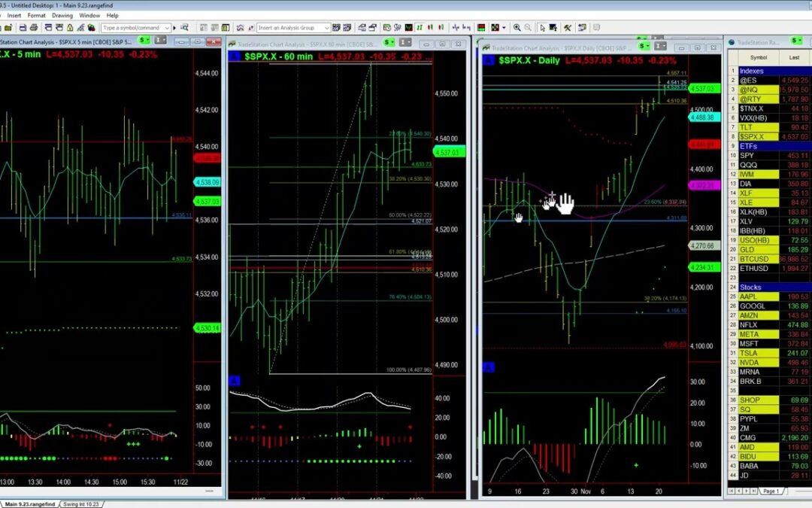Click the globe icon of RadarScreen window
812x508 pixels.
coord(732,42)
